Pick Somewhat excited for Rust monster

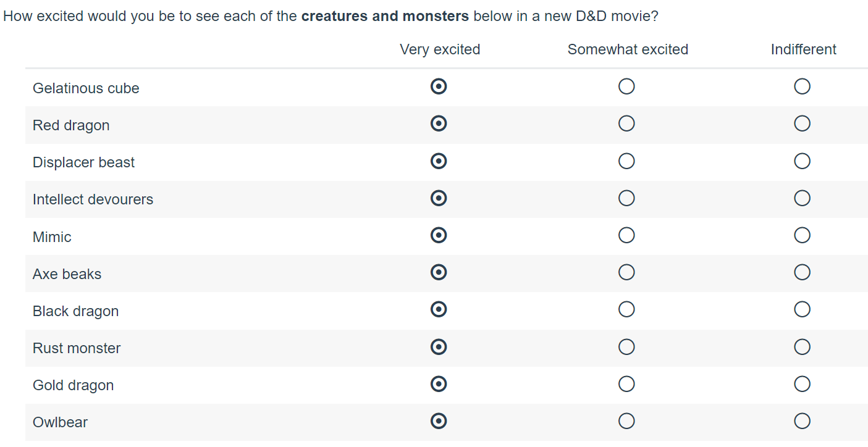click(626, 347)
